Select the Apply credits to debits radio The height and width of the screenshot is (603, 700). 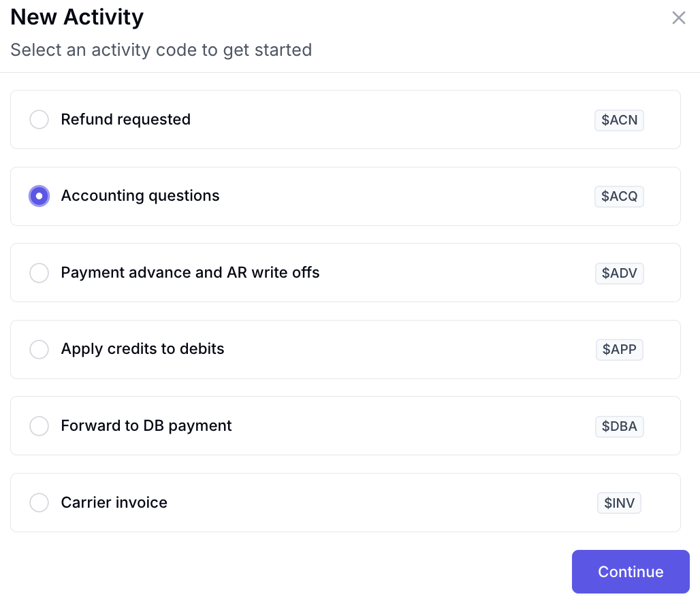(x=39, y=349)
